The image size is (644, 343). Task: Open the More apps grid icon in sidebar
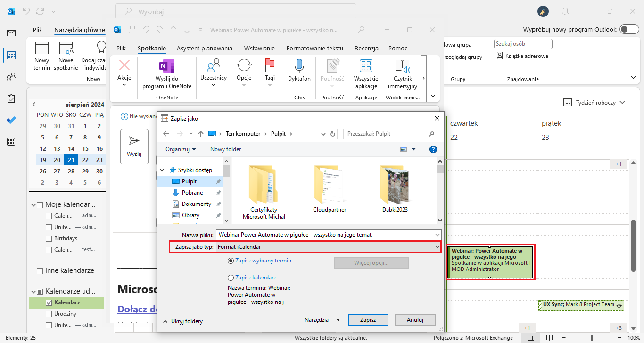tap(11, 141)
